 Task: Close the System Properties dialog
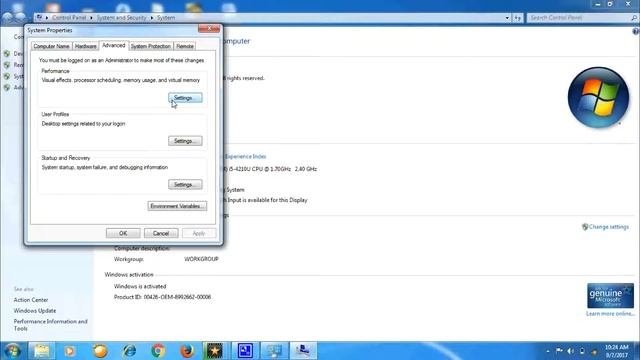coord(209,29)
